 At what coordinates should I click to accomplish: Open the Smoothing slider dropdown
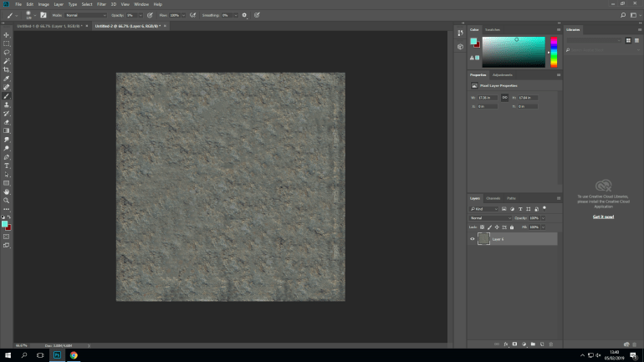click(x=236, y=15)
